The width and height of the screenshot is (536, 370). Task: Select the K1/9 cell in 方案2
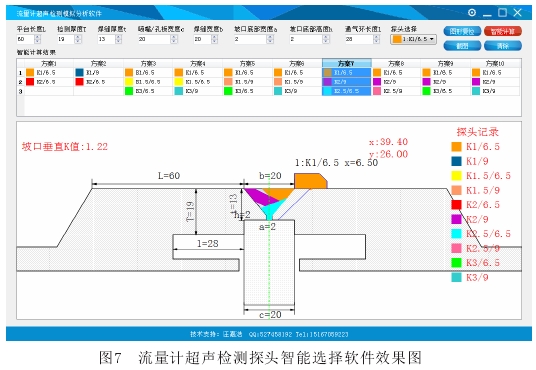(x=98, y=72)
